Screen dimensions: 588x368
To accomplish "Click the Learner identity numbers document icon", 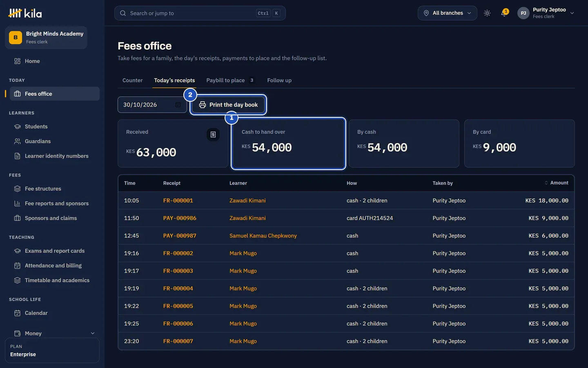I will (x=17, y=156).
